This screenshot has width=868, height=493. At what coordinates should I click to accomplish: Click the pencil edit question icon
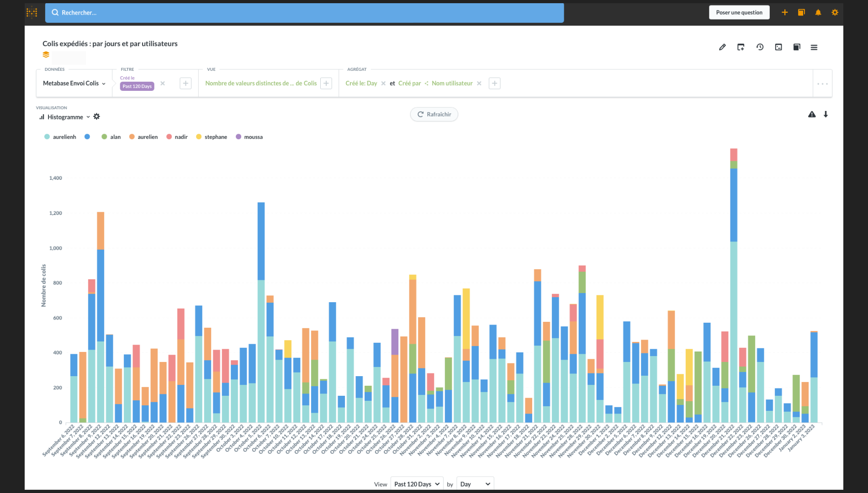[722, 47]
